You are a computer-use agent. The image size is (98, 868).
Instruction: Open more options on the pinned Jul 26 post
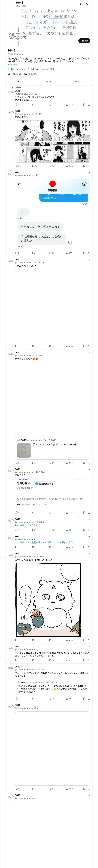pyautogui.click(x=89, y=91)
